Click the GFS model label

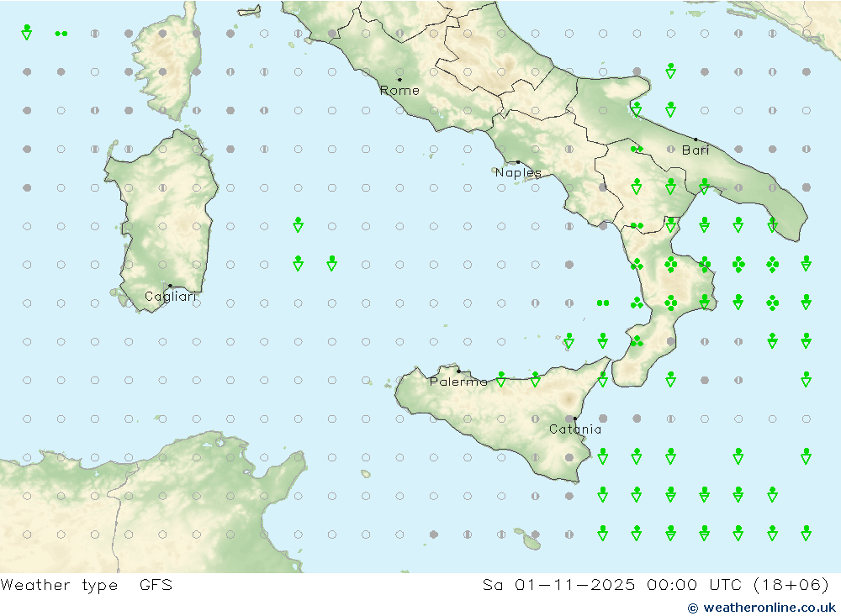pyautogui.click(x=156, y=585)
